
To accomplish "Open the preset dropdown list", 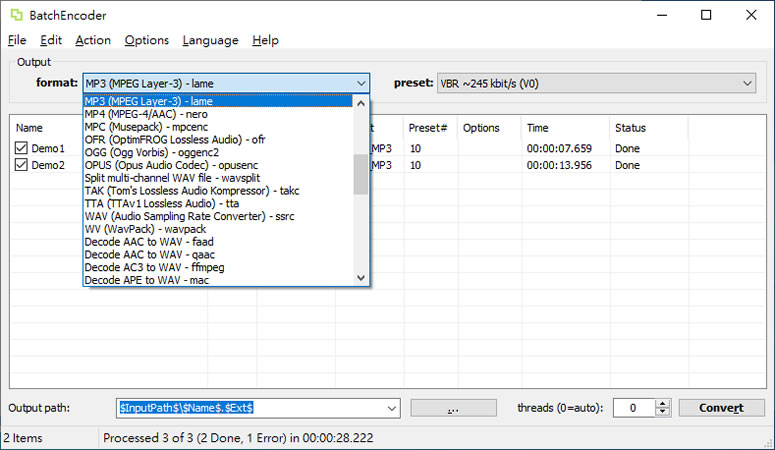I will click(746, 83).
